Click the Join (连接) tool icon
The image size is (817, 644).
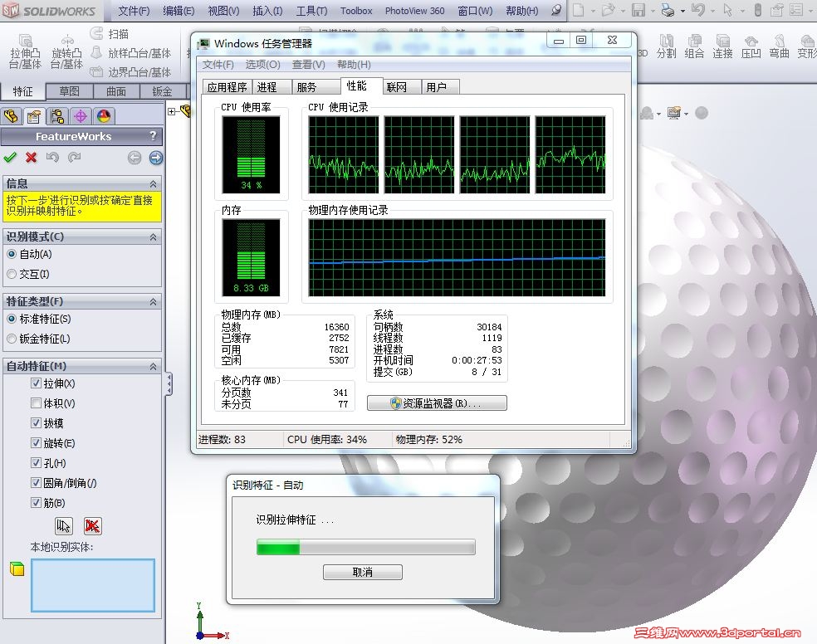pyautogui.click(x=722, y=46)
